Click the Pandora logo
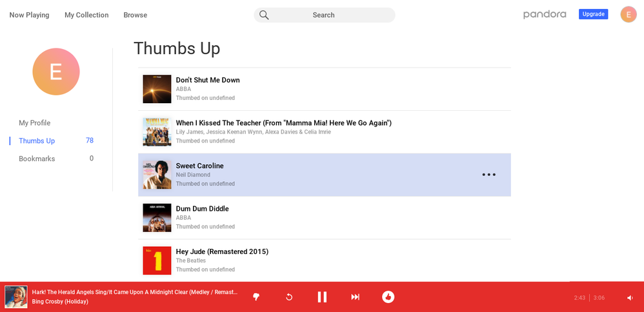Image resolution: width=644 pixels, height=312 pixels. click(545, 14)
